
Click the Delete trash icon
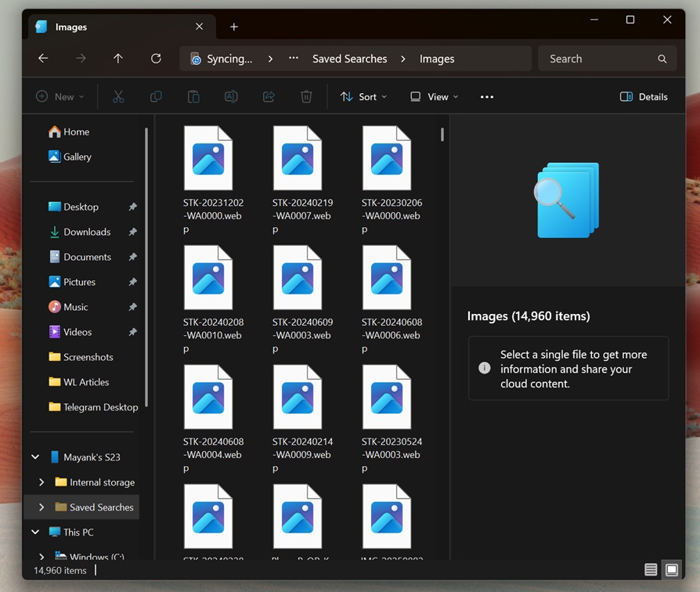point(306,96)
